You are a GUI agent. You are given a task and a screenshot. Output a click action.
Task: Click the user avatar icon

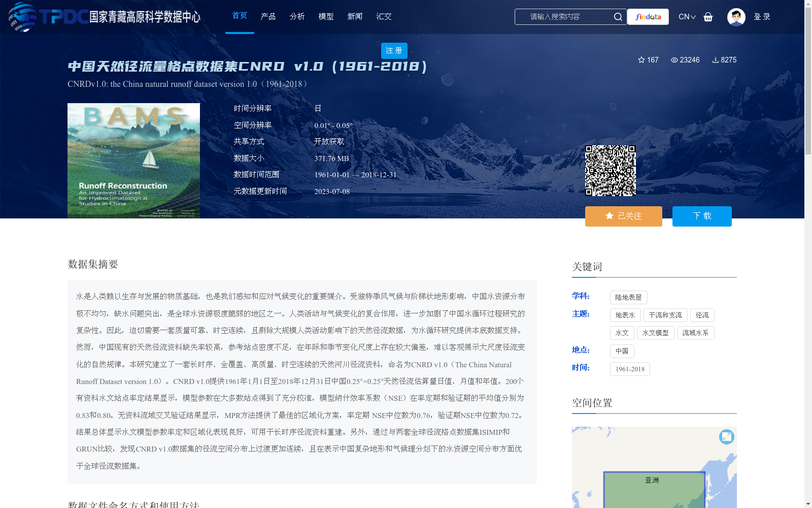pos(736,16)
